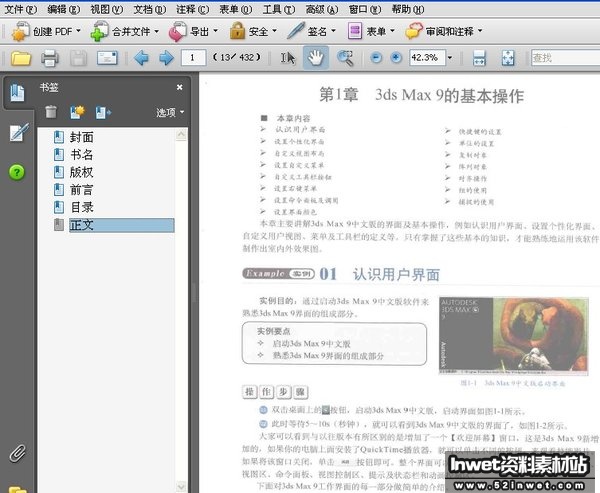Click the 签名 pen icon
Image resolution: width=600 pixels, height=493 pixels.
point(295,31)
